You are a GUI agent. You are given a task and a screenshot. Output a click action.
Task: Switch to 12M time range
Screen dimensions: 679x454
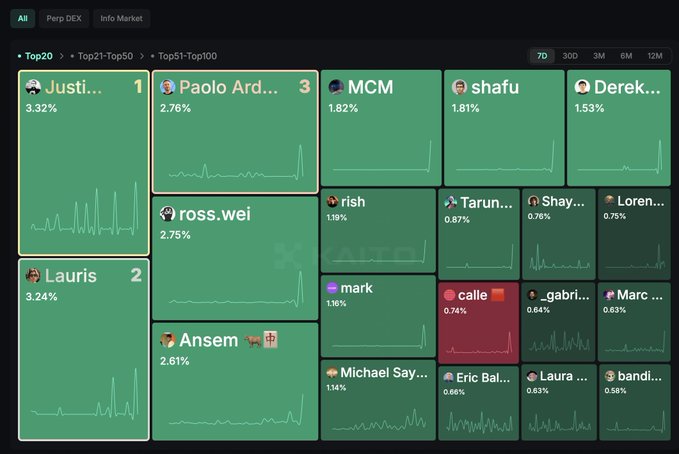655,56
